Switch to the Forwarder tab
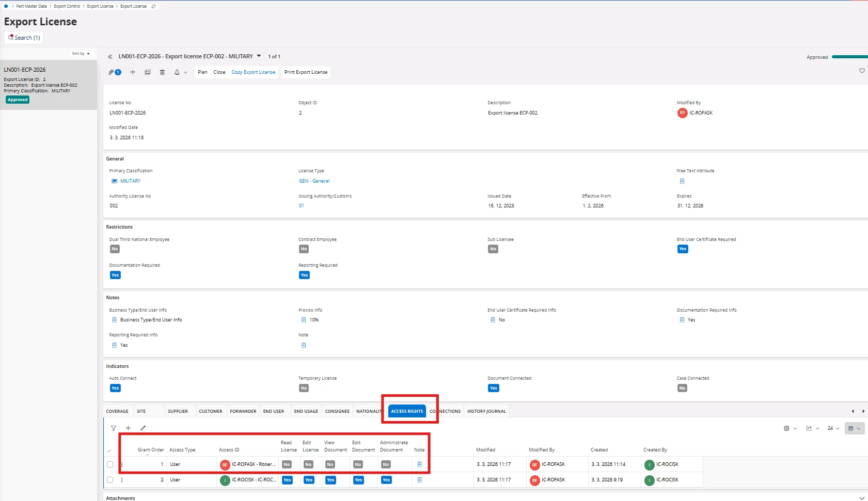The height and width of the screenshot is (501, 868). 243,411
